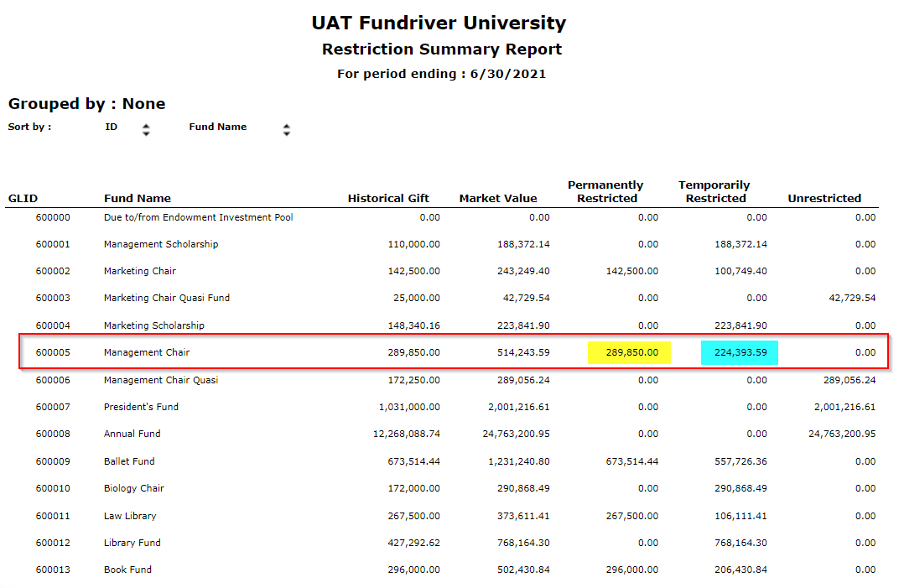Click Management Chair Quasi unrestricted value 289,056.24
The width and height of the screenshot is (904, 588).
pos(849,380)
